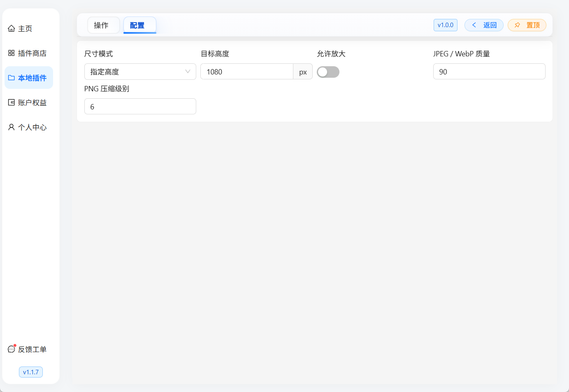The height and width of the screenshot is (392, 569).
Task: Click the v1.0.0 plugin version tag
Action: point(446,25)
